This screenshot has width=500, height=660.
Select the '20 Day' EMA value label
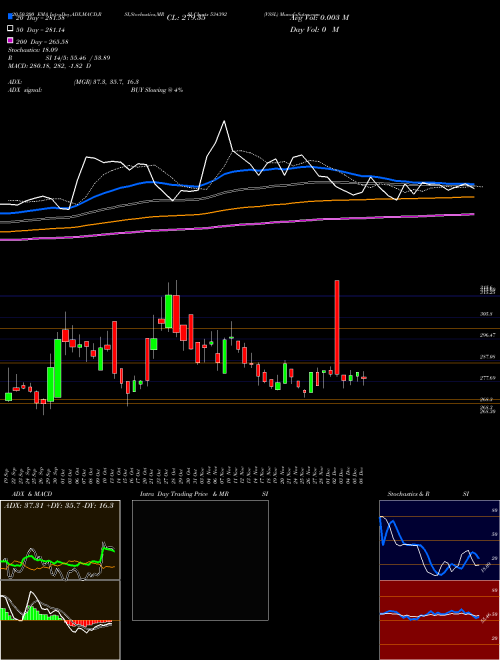[x=40, y=18]
